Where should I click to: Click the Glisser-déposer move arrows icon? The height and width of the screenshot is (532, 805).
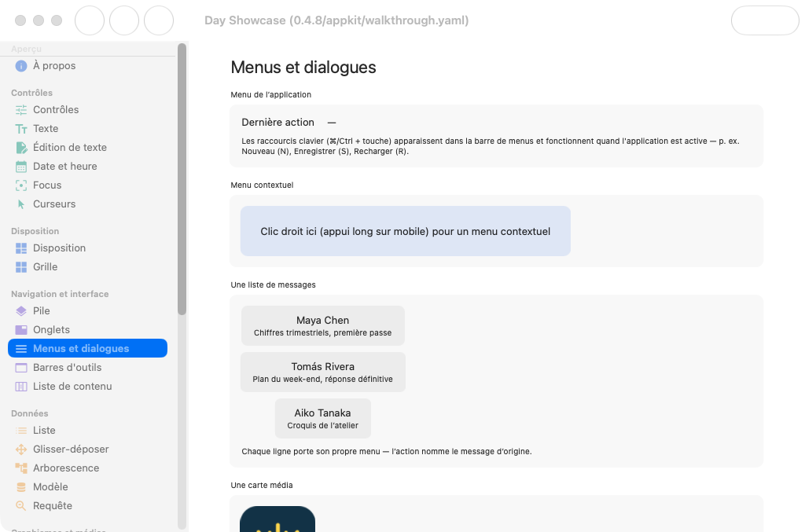21,449
